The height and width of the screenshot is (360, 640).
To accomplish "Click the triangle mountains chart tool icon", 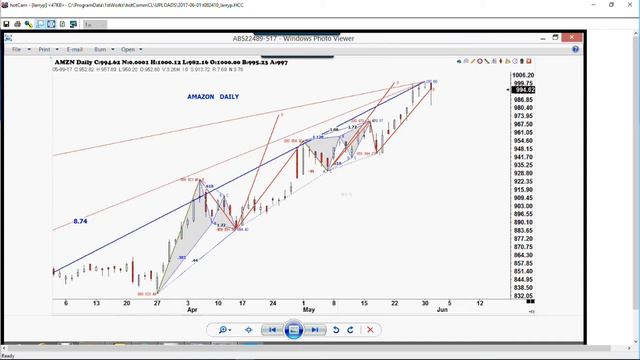I will [508, 61].
